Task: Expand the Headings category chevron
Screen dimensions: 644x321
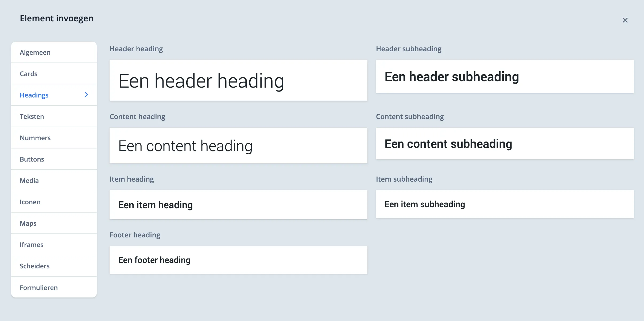Action: click(86, 95)
